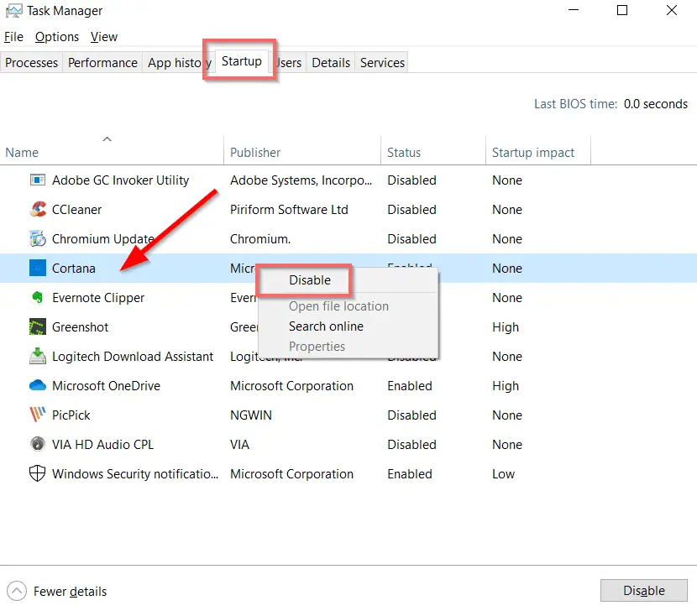This screenshot has width=697, height=616.
Task: Click Properties in the context menu
Action: point(317,346)
